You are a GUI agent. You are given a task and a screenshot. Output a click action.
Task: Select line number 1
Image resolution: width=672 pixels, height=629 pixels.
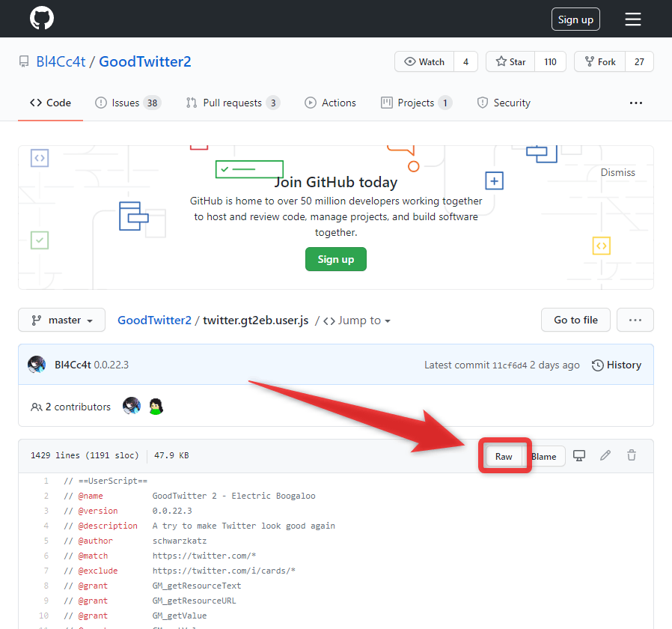(x=46, y=481)
